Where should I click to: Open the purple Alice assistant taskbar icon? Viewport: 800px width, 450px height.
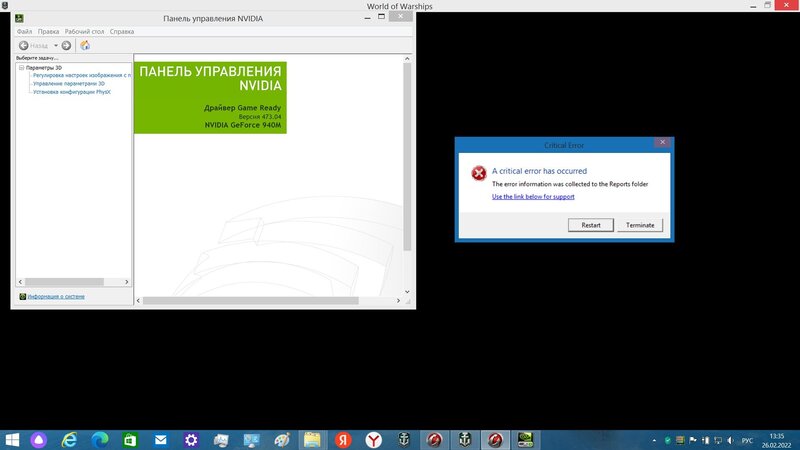(x=39, y=440)
